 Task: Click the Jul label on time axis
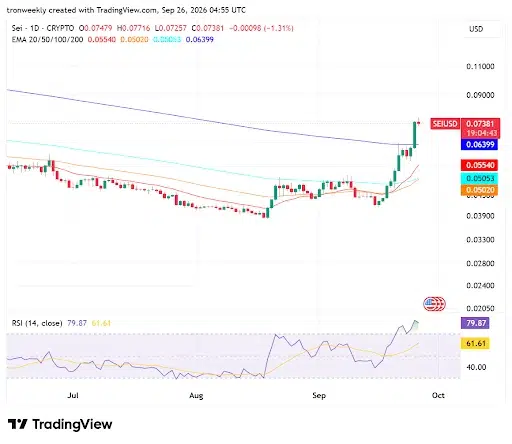tap(73, 395)
